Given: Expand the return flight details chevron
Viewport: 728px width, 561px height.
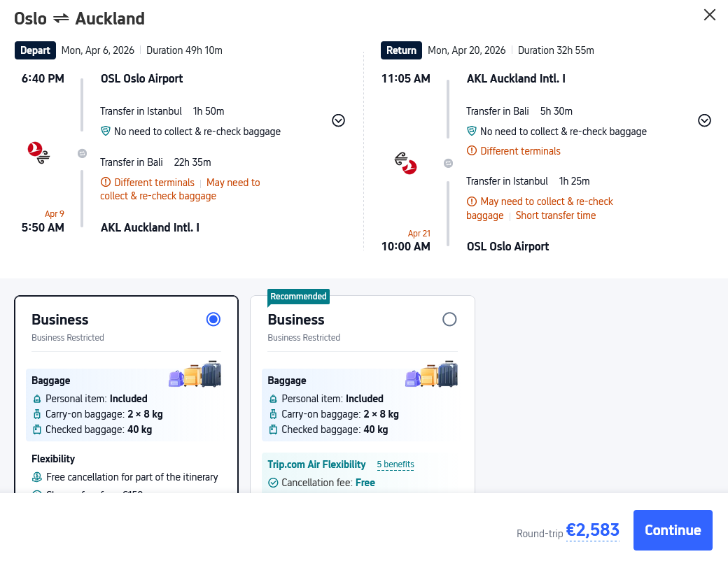Looking at the screenshot, I should point(704,120).
